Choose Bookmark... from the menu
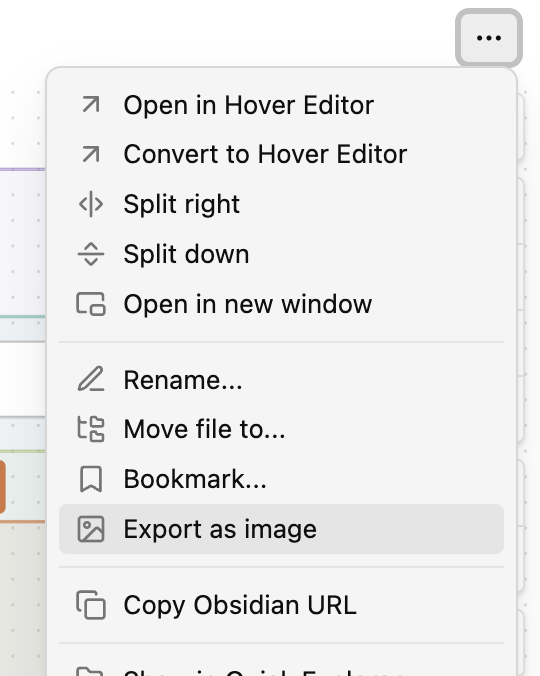The height and width of the screenshot is (676, 540). coord(281,479)
